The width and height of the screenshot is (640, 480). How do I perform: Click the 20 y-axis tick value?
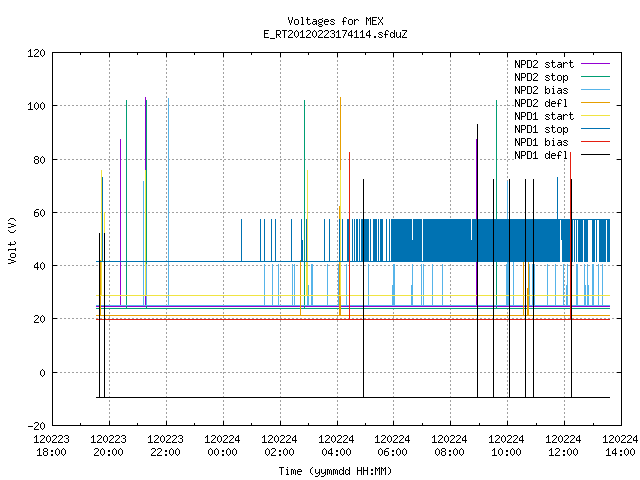click(39, 319)
